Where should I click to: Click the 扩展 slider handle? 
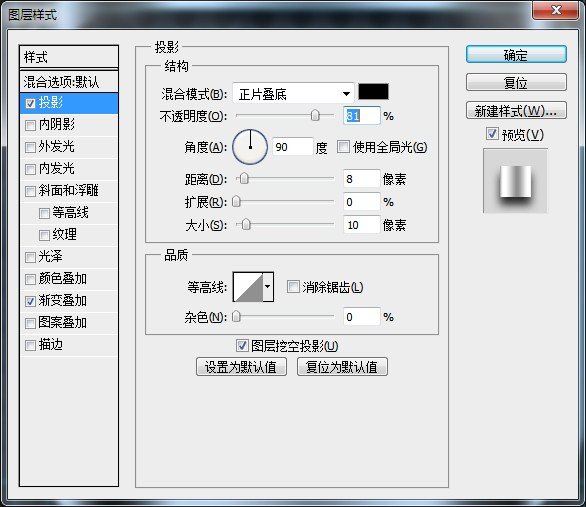pyautogui.click(x=236, y=202)
